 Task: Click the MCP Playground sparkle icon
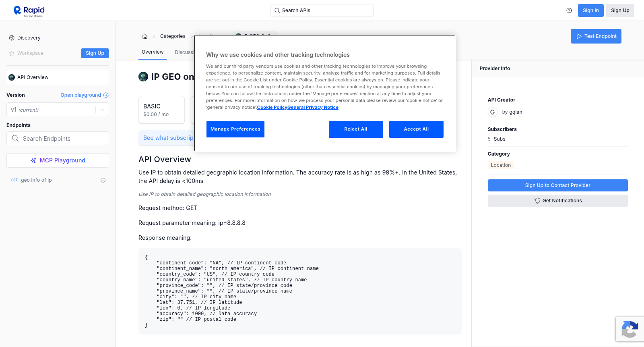pos(33,160)
